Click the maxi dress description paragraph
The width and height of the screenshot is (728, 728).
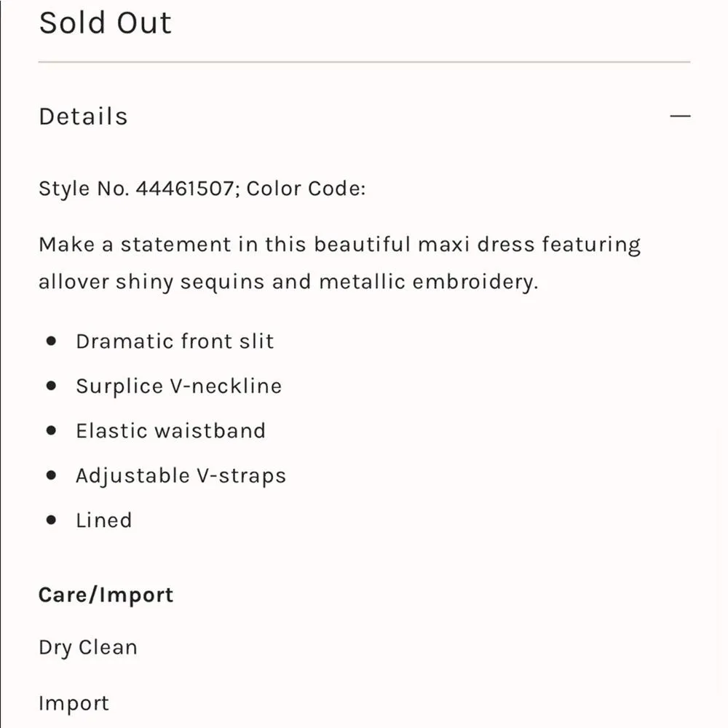point(339,262)
